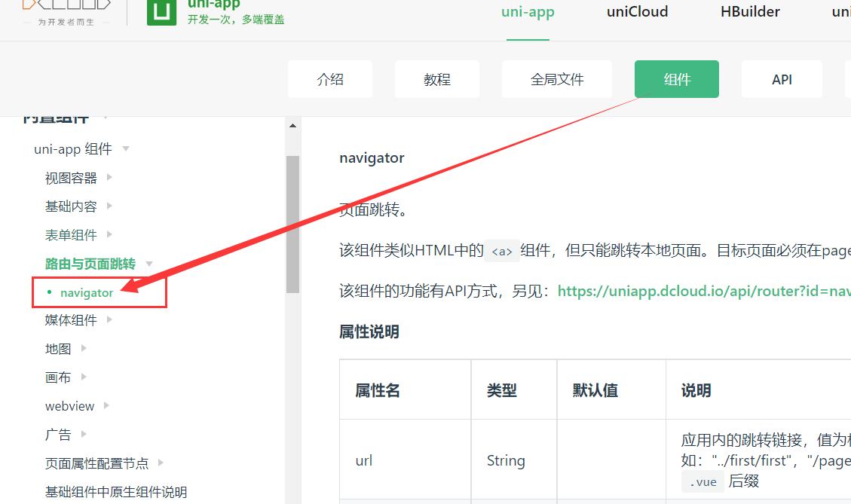Open the 画布 sidebar entry
Viewport: 851px width, 504px height.
[58, 377]
